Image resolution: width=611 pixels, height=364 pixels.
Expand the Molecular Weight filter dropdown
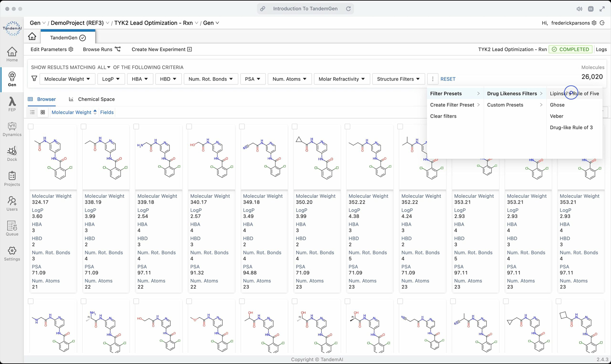[x=67, y=79]
